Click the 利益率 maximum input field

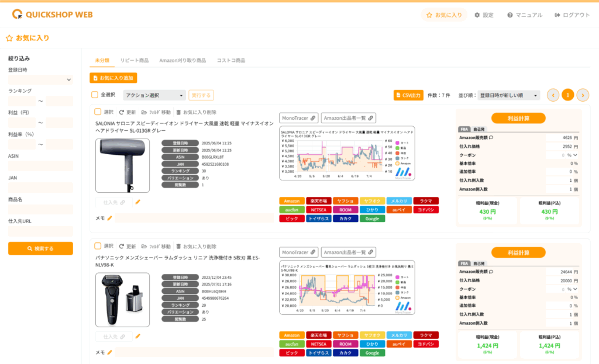coord(59,145)
